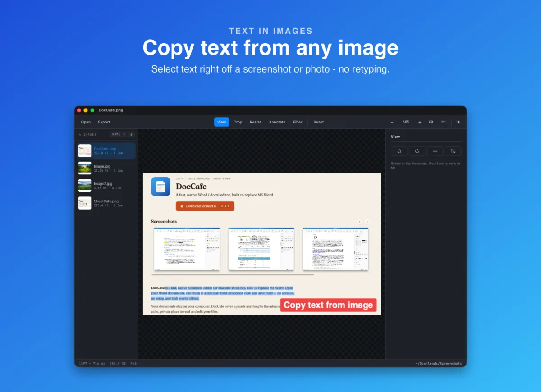Switch to the Resize tab
541x392 pixels.
point(256,122)
